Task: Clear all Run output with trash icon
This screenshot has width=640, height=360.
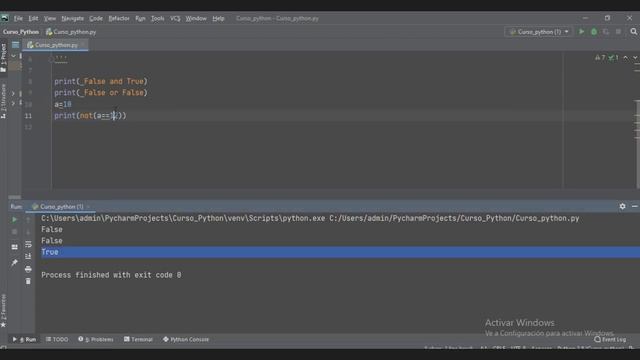Action: (28, 281)
